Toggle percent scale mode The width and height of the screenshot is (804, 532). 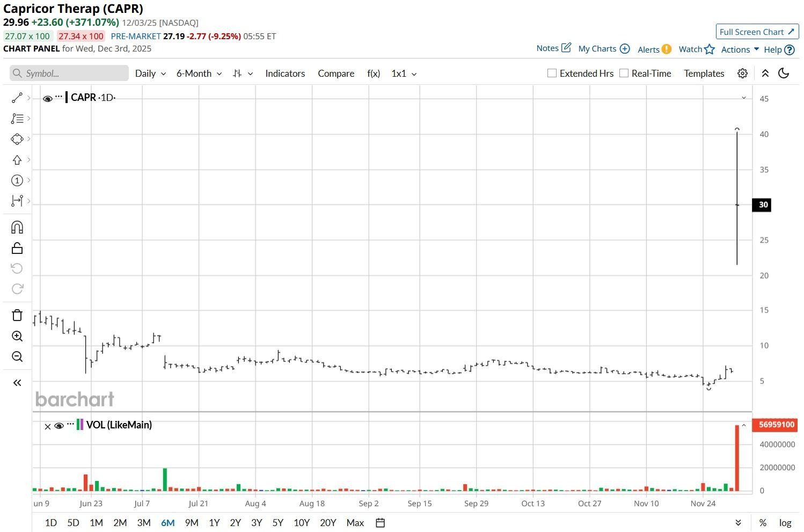(763, 523)
